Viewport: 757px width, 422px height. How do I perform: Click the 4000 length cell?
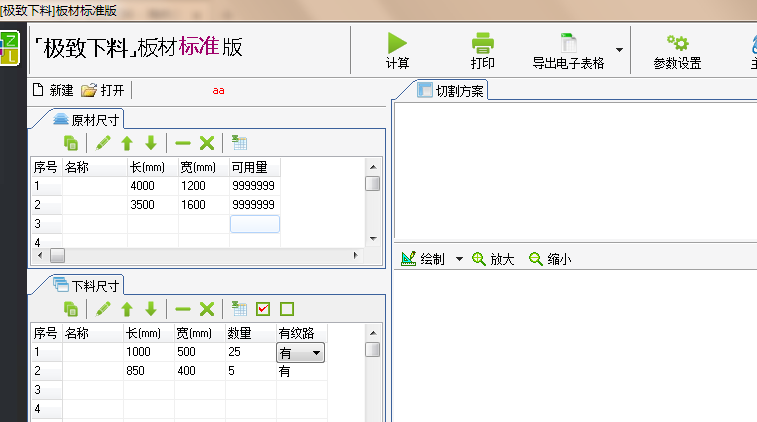(x=153, y=186)
